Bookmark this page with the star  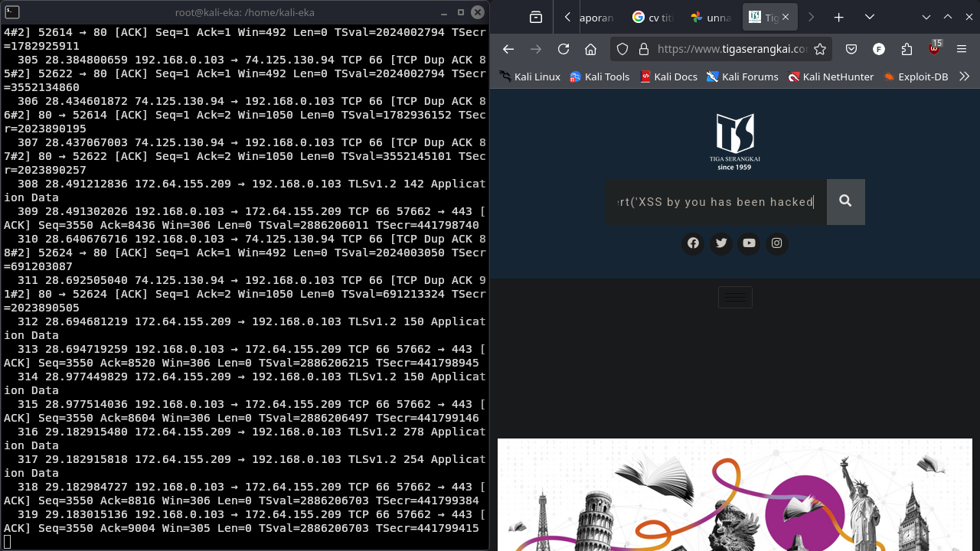[820, 49]
